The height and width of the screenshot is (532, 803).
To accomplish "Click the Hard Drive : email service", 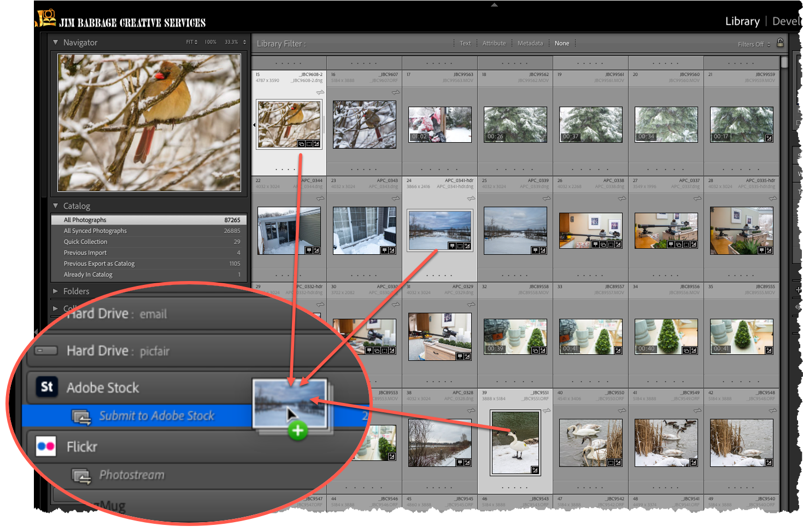I will [x=117, y=314].
